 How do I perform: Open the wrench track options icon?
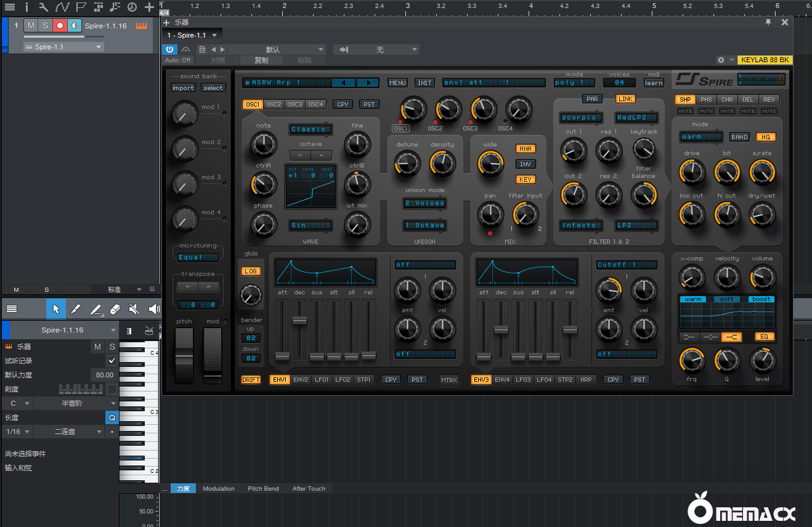click(43, 7)
